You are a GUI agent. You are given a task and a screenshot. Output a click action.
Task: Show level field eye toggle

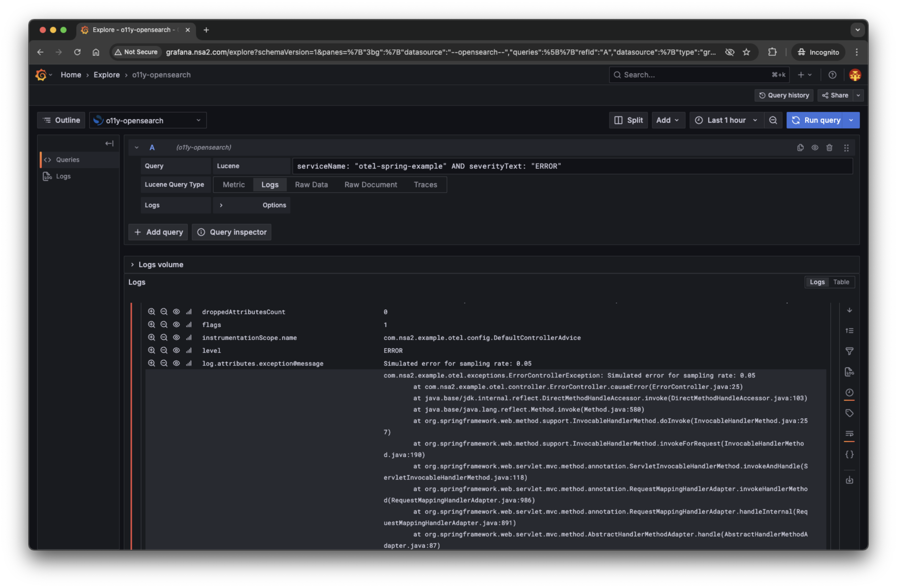(176, 350)
